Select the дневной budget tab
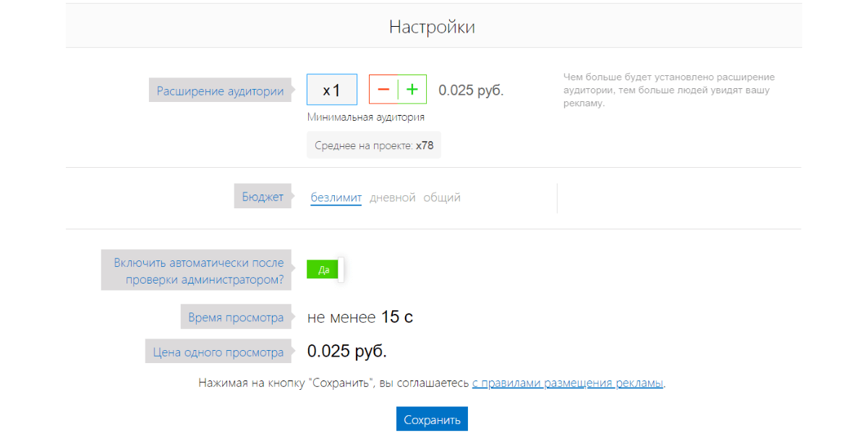Image resolution: width=868 pixels, height=434 pixels. click(x=393, y=197)
